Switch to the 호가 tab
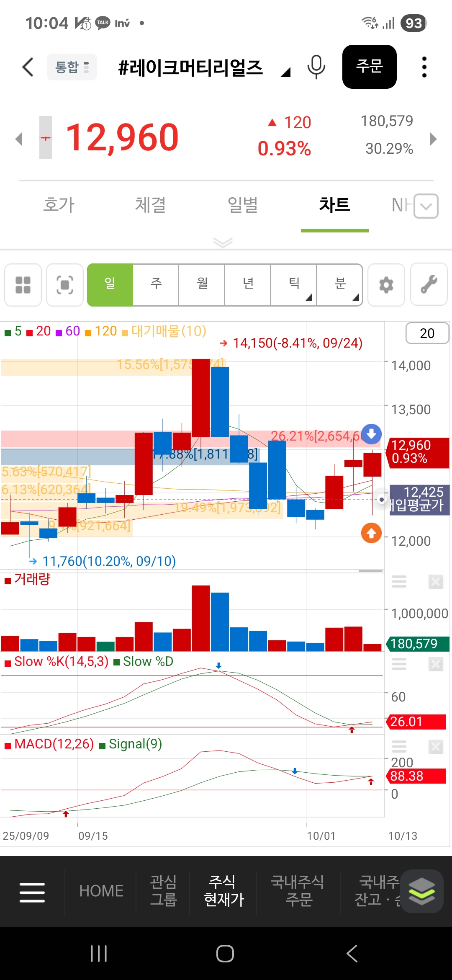 [x=59, y=205]
